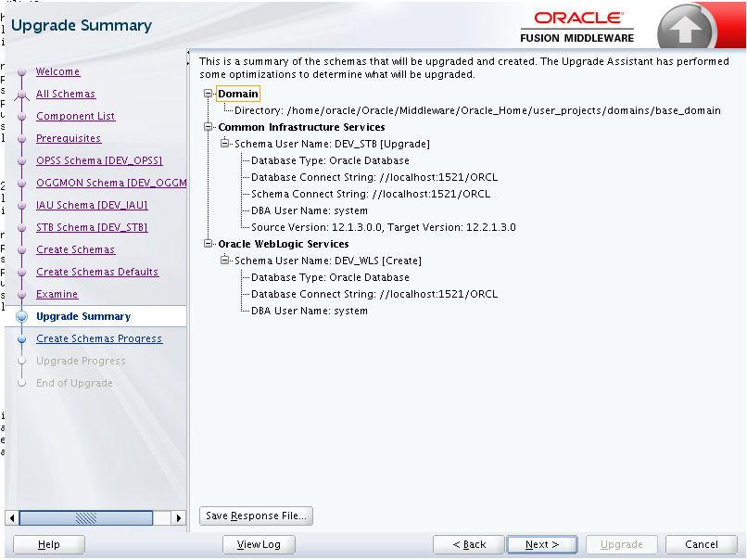Click the Examine step bullet icon
The width and height of the screenshot is (747, 560).
[x=21, y=295]
